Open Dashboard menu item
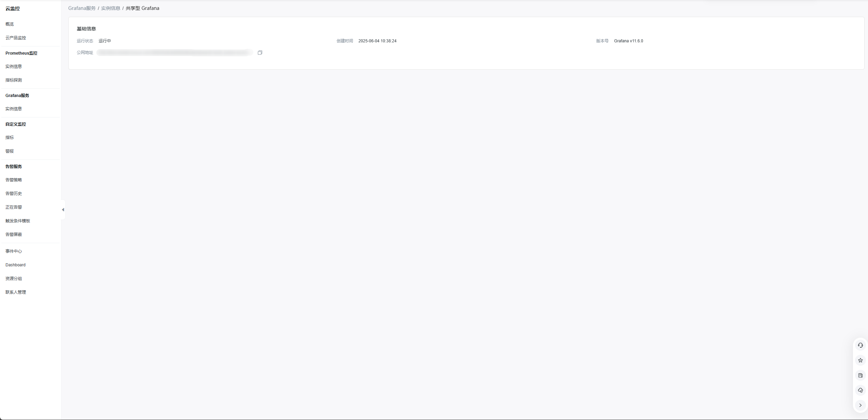The height and width of the screenshot is (420, 868). pos(15,265)
